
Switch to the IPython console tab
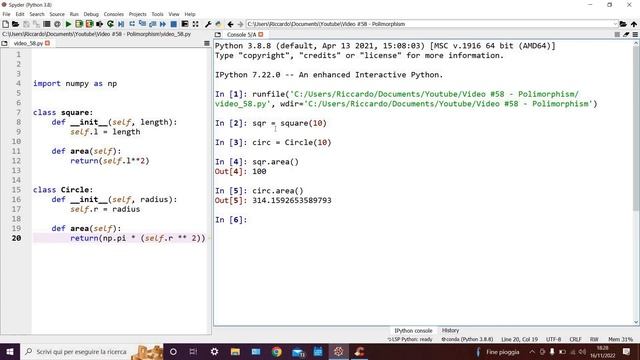pos(413,331)
